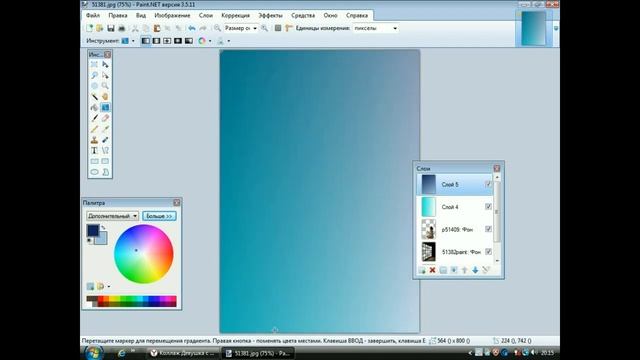Select the Color Picker eyedropper tool
This screenshot has width=640, height=360.
[105, 129]
